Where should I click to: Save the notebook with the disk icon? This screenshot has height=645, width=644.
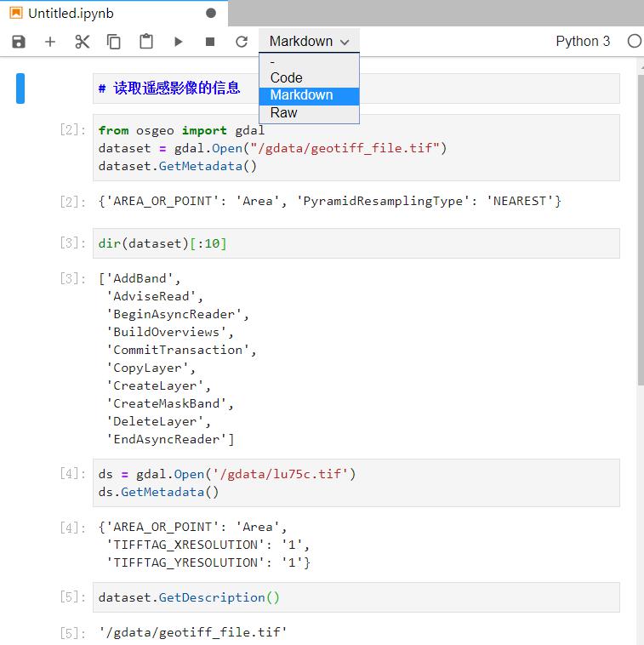[x=19, y=42]
